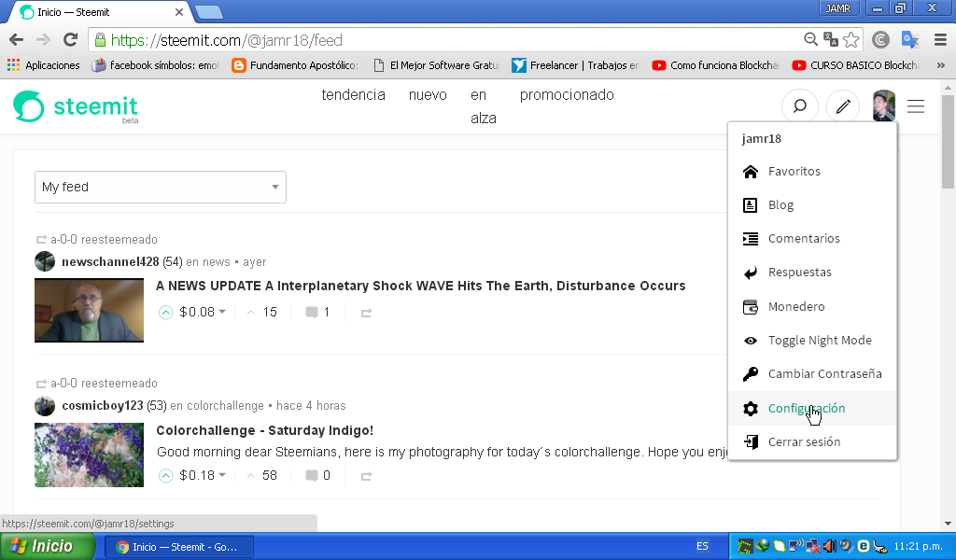The width and height of the screenshot is (956, 560).
Task: Open the Windows Inicio start button
Action: 48,547
